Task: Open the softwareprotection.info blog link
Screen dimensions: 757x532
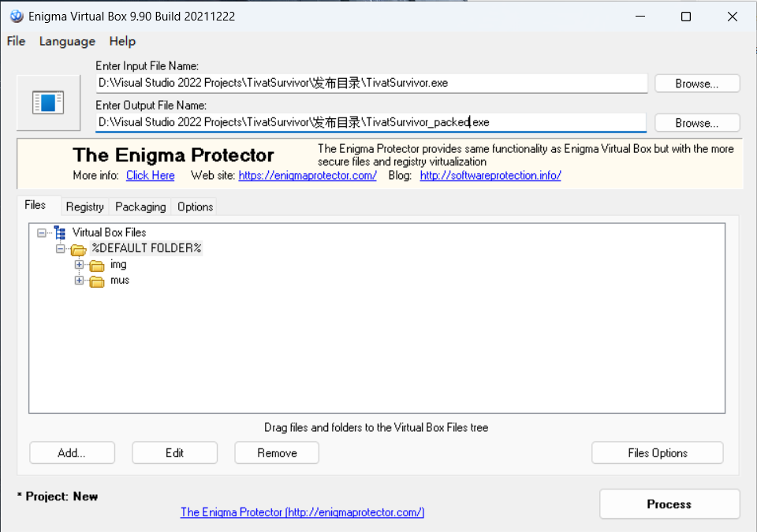Action: 490,175
